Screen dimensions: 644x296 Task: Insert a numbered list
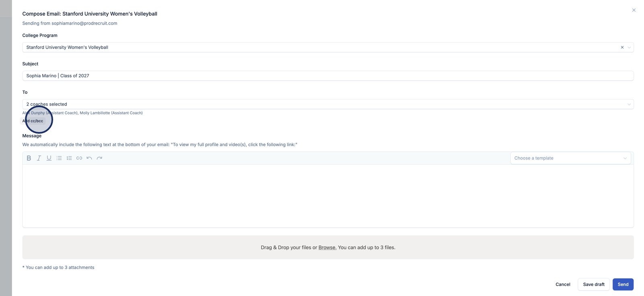[69, 158]
